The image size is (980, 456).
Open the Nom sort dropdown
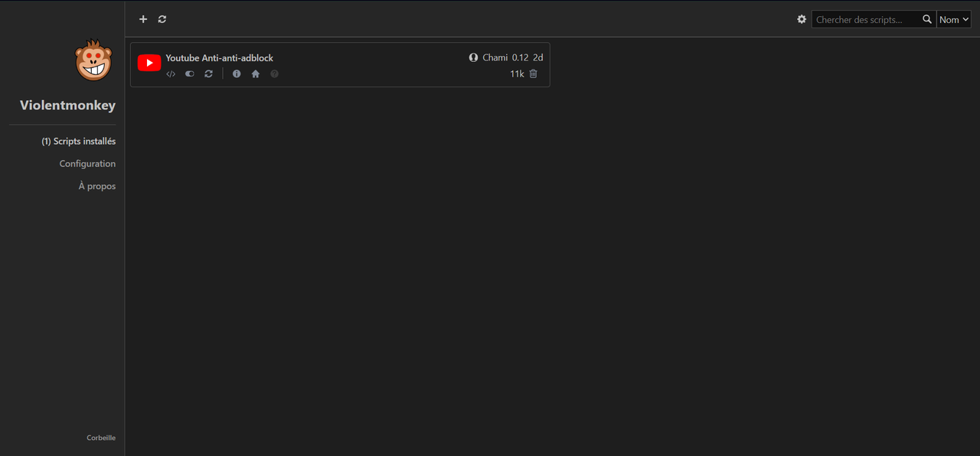point(954,19)
